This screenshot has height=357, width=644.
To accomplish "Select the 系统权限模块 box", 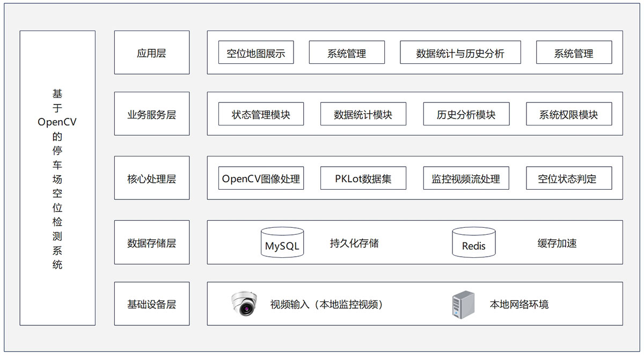I will pos(568,114).
